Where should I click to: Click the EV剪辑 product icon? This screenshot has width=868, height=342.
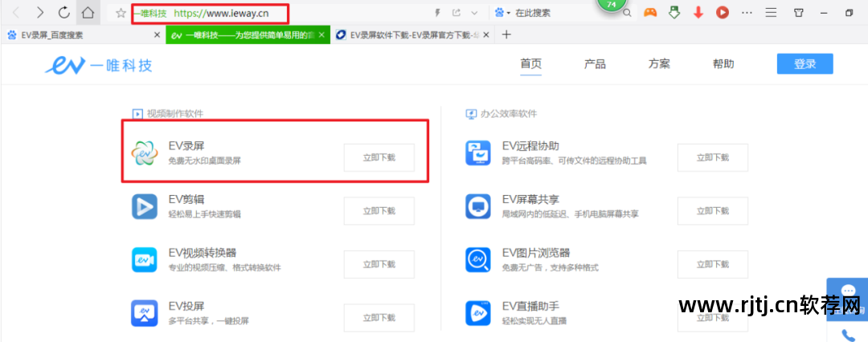click(x=145, y=207)
